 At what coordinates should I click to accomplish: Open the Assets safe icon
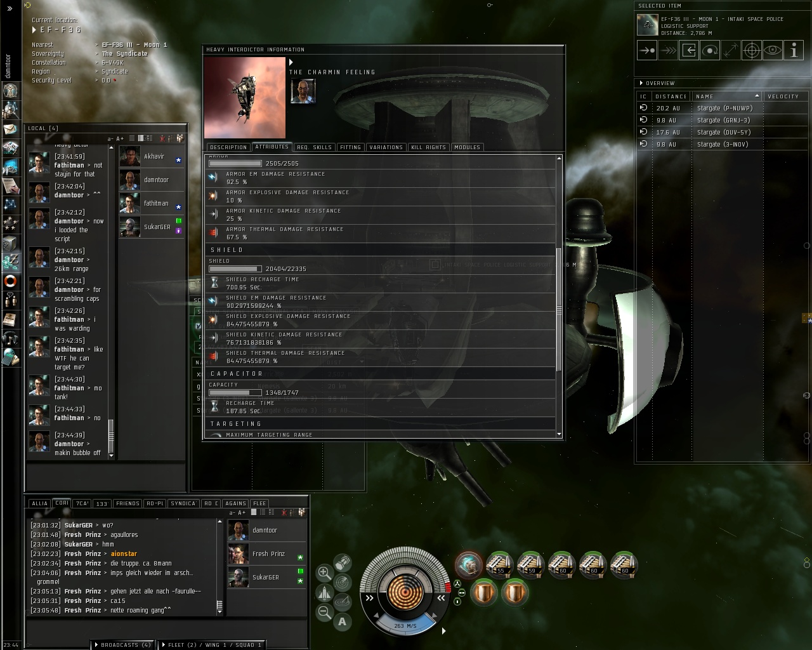coord(11,242)
